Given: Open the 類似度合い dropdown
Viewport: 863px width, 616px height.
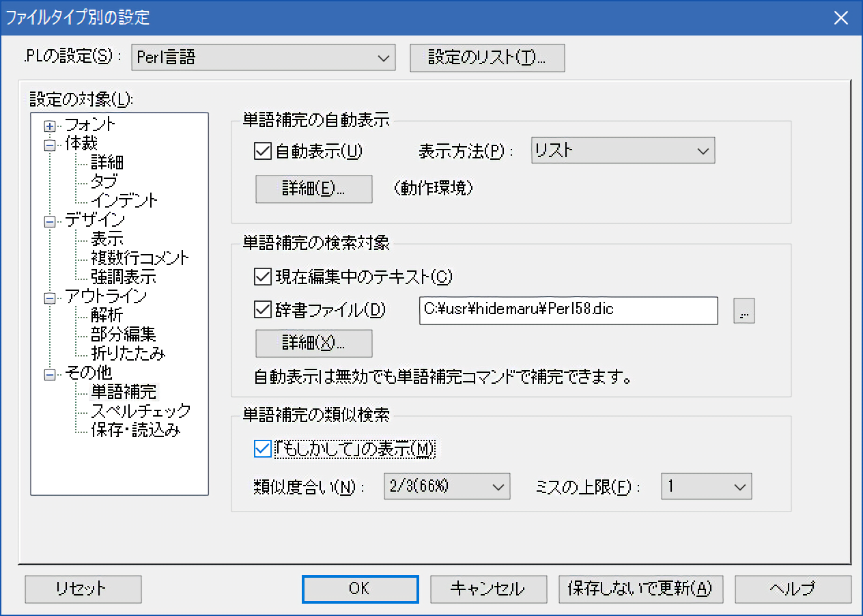Looking at the screenshot, I should pyautogui.click(x=447, y=486).
